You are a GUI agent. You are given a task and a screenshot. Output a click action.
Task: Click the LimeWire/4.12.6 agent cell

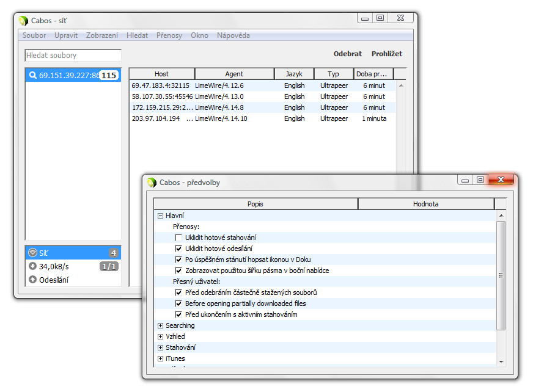tap(219, 85)
